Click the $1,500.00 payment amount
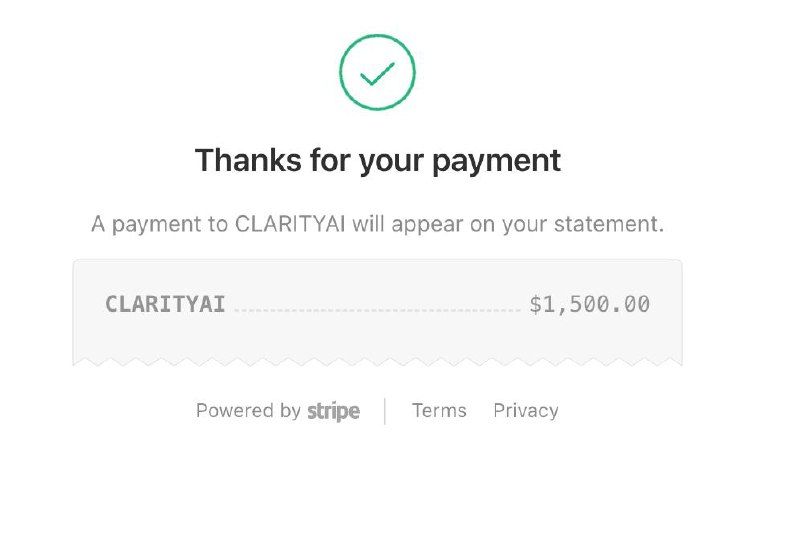The height and width of the screenshot is (548, 800). pyautogui.click(x=589, y=304)
